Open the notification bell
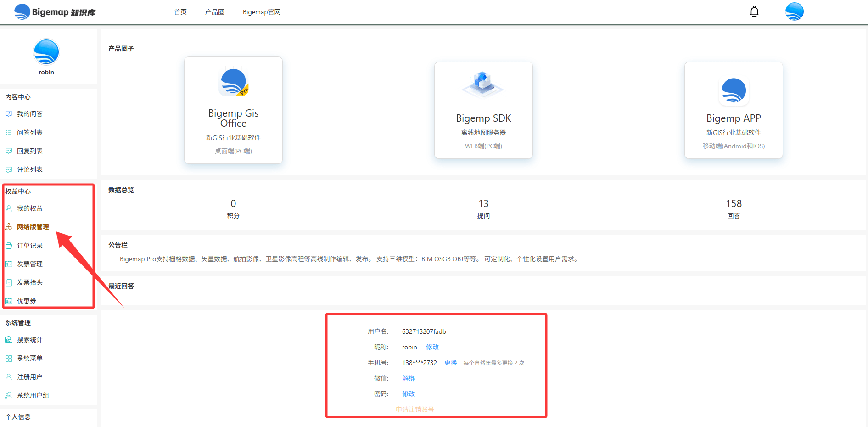Screen dimensions: 868x427 [x=754, y=11]
